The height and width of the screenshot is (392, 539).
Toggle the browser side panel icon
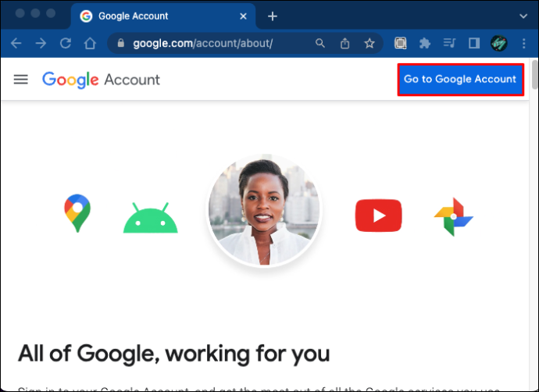coord(474,43)
